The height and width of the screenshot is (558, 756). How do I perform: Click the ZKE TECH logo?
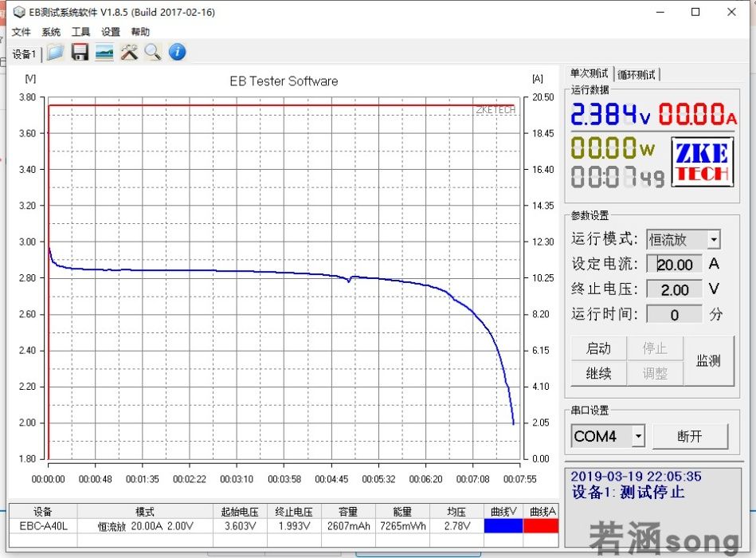(703, 162)
